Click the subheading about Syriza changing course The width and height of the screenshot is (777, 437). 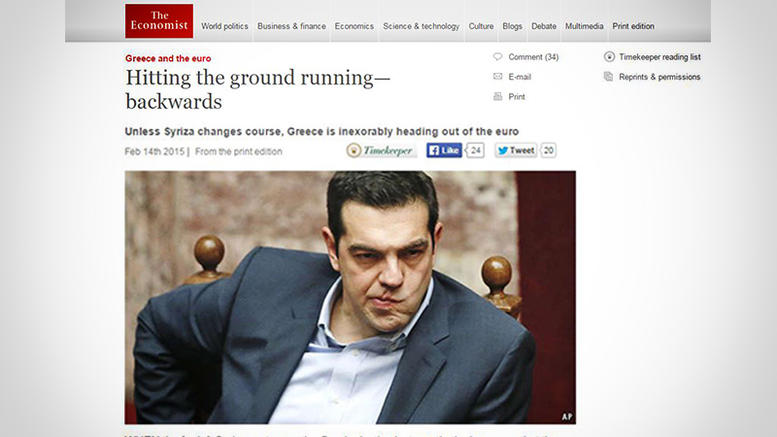tap(322, 131)
